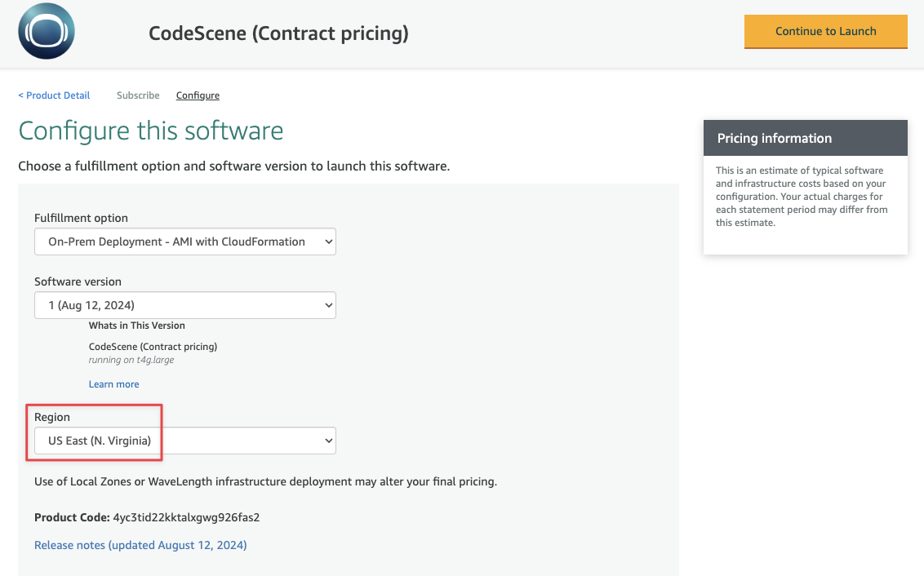The width and height of the screenshot is (924, 576).
Task: Open the Learn more link
Action: [x=113, y=384]
